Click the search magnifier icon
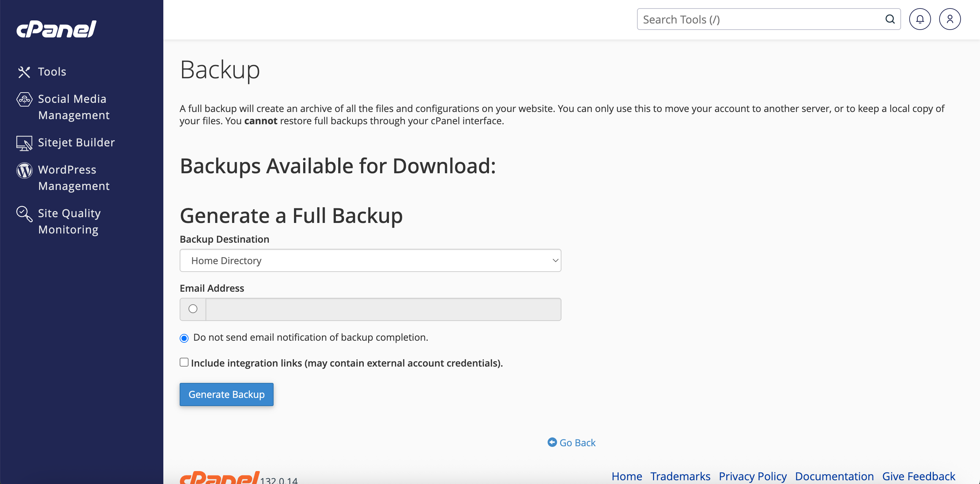 pyautogui.click(x=890, y=19)
